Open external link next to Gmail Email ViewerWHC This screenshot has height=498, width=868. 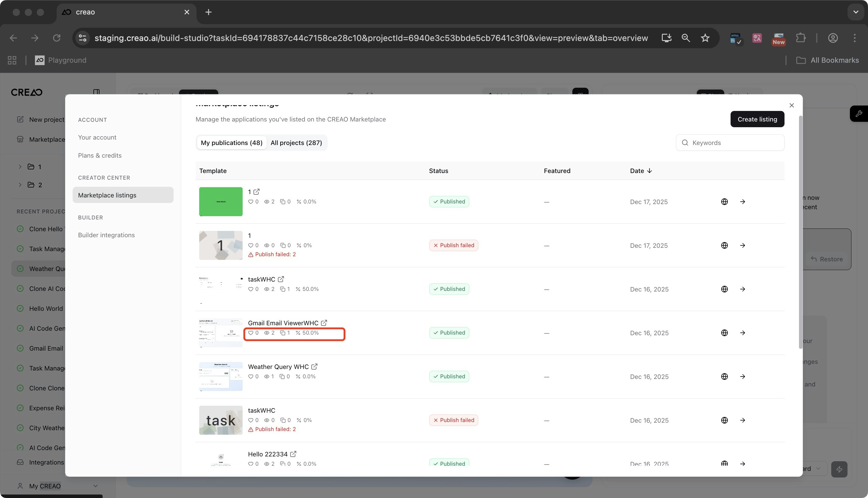324,323
